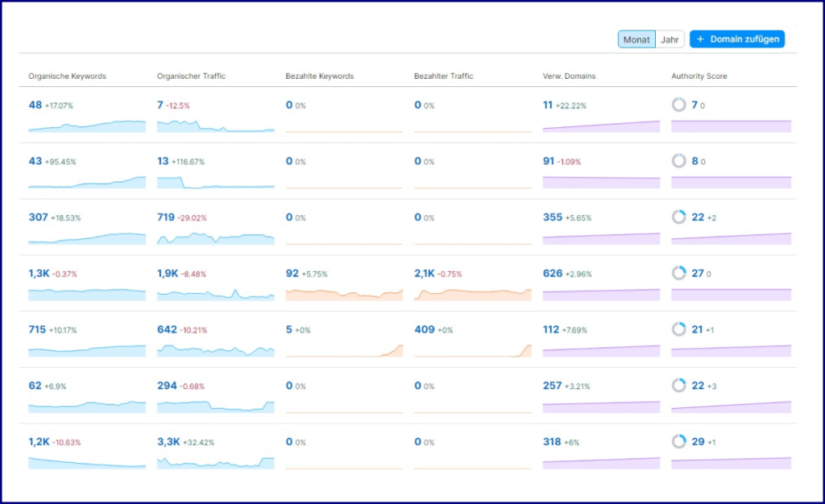Screen dimensions: 825x504
Task: Click the 307 Organische Keywords value
Action: [37, 217]
